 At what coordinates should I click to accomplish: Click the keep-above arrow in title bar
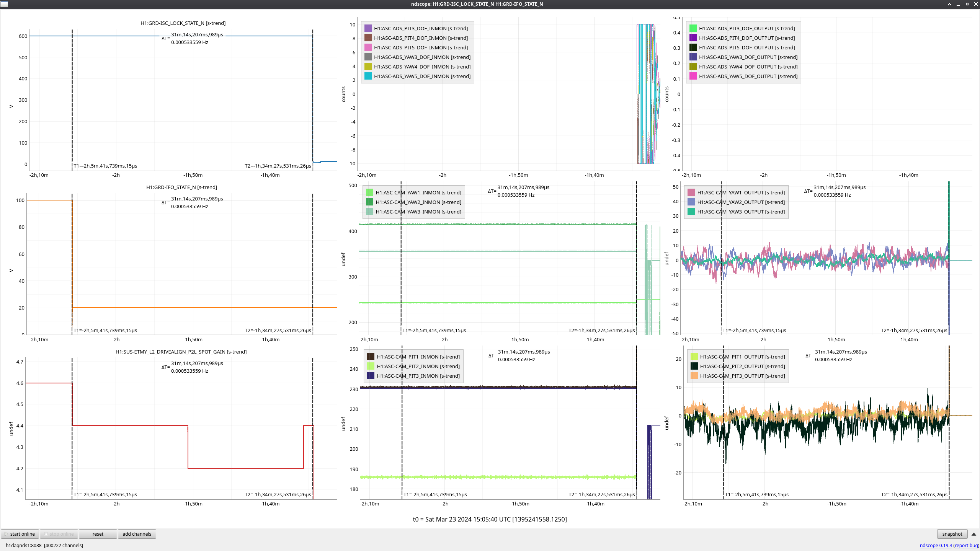pyautogui.click(x=949, y=4)
